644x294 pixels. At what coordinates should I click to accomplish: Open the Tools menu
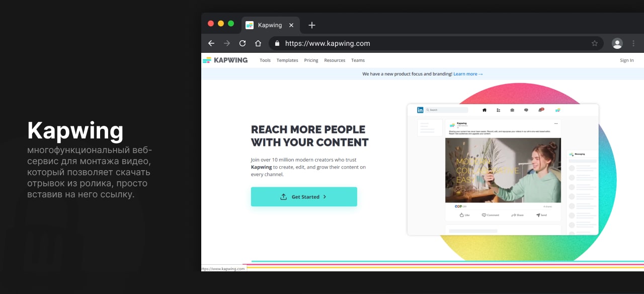(x=265, y=60)
